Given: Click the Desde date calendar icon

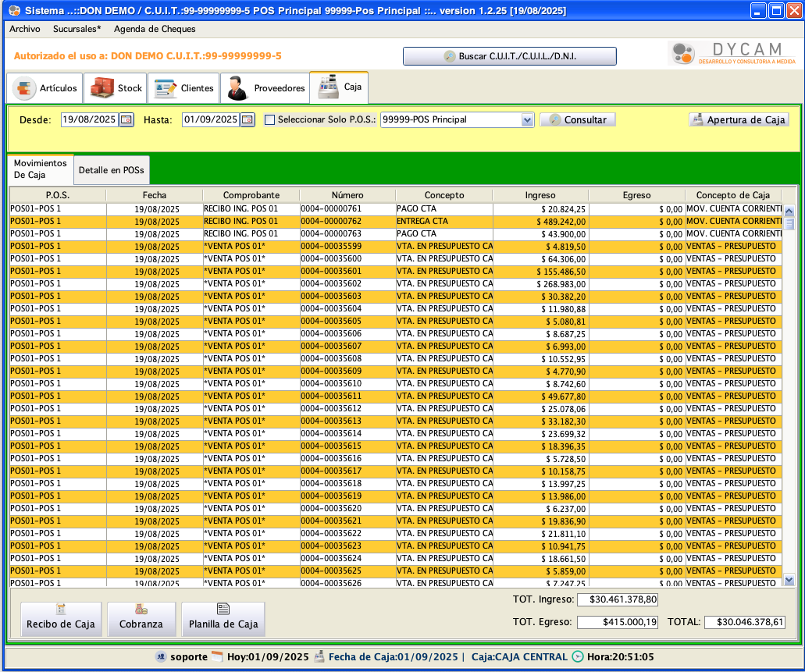Looking at the screenshot, I should [x=126, y=119].
